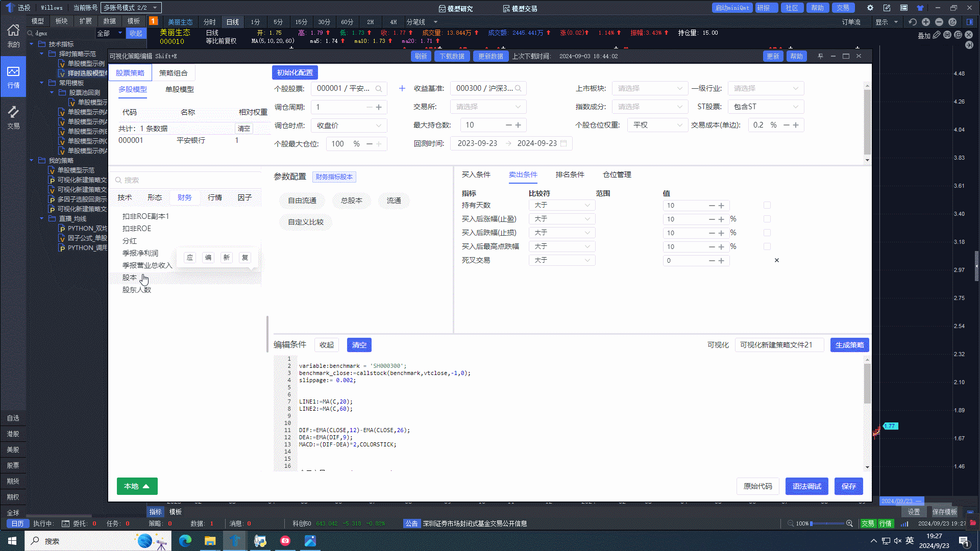
Task: Select the 行情 market sidebar icon
Action: (x=13, y=77)
